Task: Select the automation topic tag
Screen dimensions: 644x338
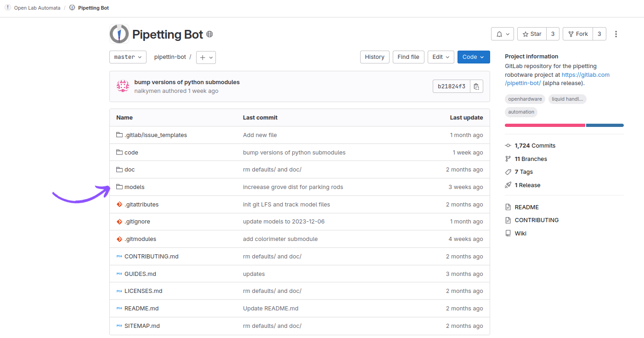Action: click(521, 112)
